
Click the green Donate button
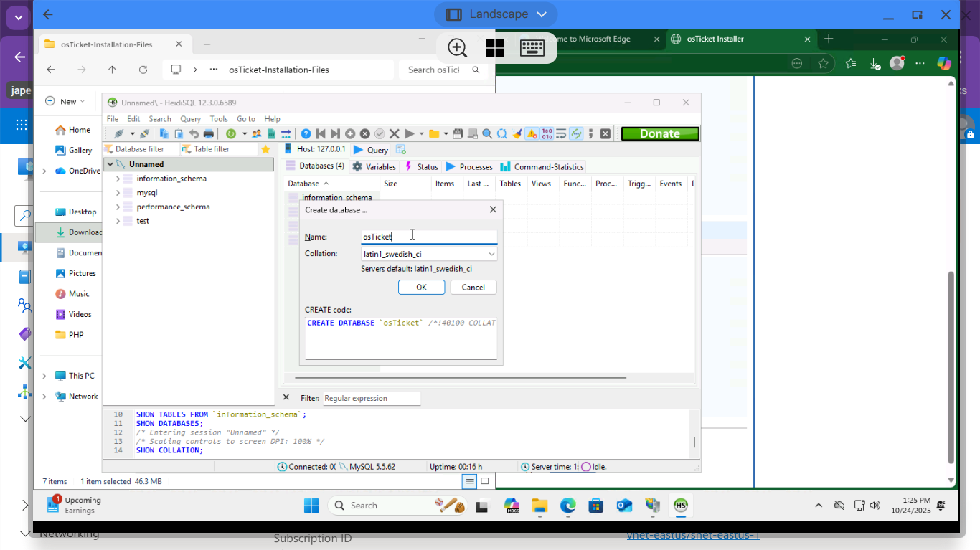[660, 133]
